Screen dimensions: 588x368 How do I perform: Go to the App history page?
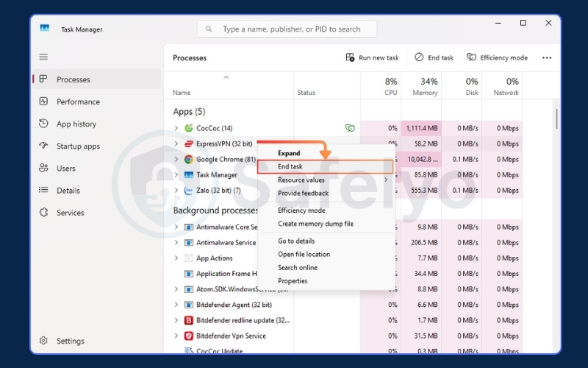(76, 124)
